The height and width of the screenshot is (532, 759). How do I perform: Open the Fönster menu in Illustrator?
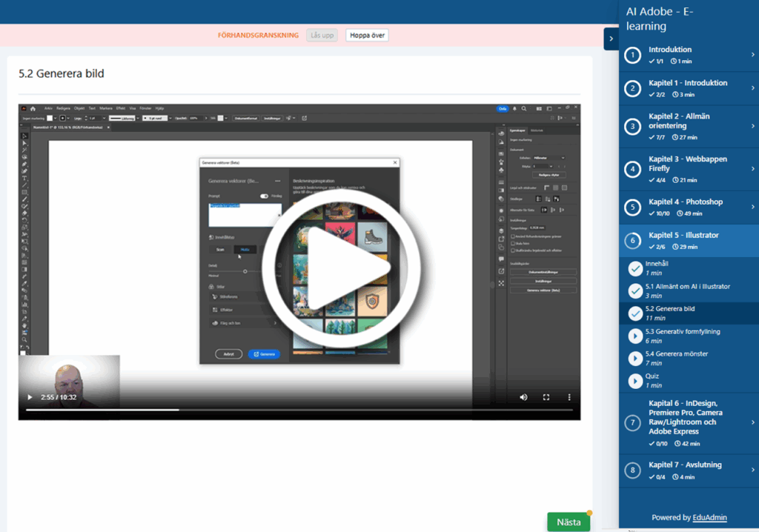click(145, 108)
